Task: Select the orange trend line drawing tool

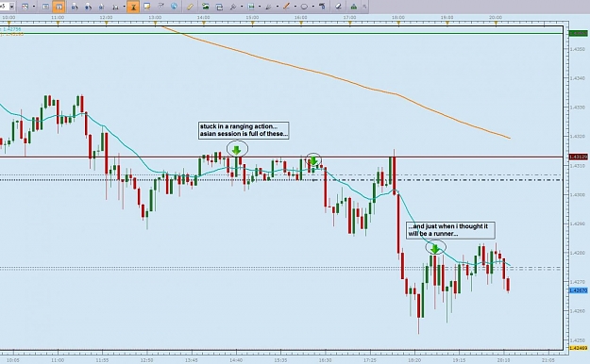Action: coord(287,7)
